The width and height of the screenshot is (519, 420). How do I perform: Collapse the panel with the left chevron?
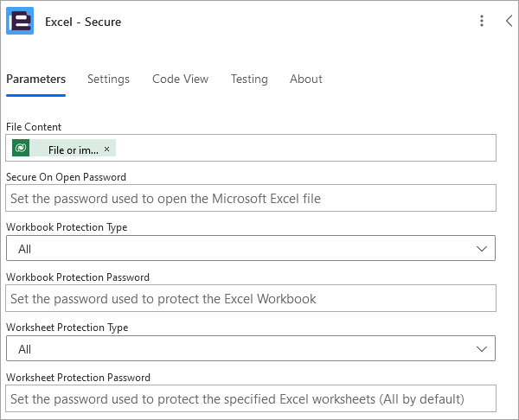tap(509, 21)
